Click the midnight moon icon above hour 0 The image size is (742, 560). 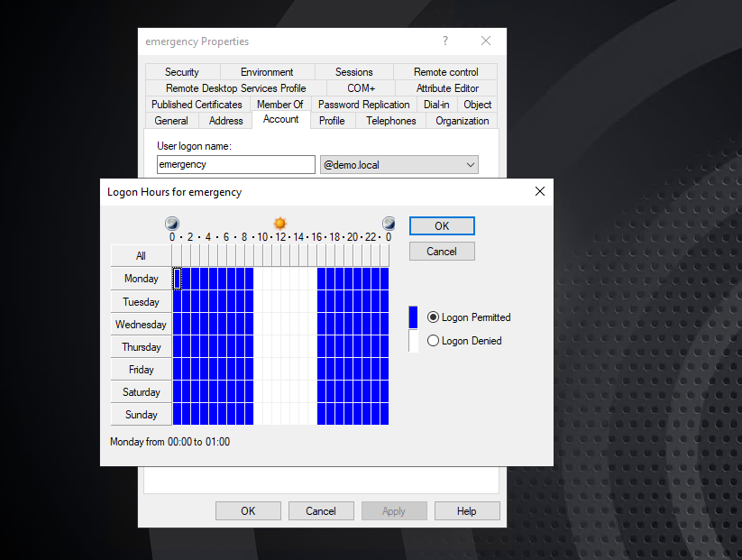click(172, 223)
